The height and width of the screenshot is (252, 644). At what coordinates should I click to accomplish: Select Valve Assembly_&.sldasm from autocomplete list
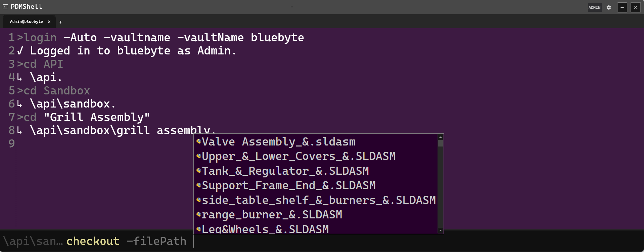coord(316,142)
